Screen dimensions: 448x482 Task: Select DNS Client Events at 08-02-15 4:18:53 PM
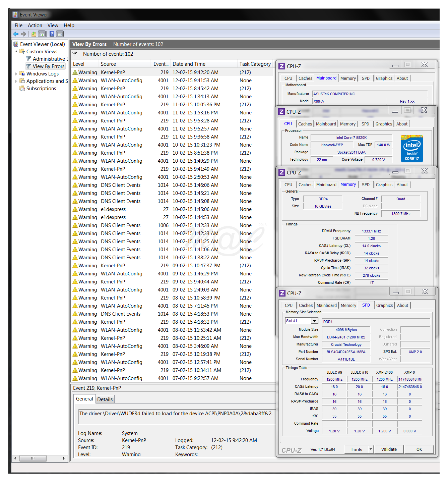point(172,314)
